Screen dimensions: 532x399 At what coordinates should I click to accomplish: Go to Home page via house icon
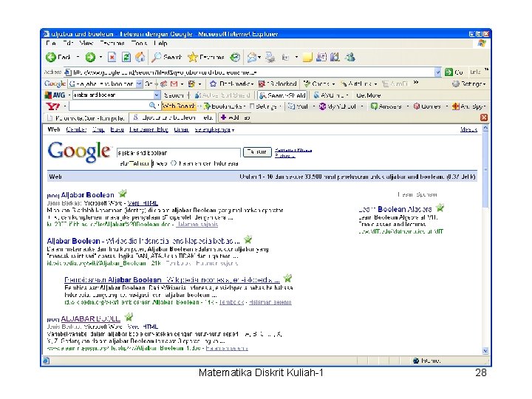point(140,58)
